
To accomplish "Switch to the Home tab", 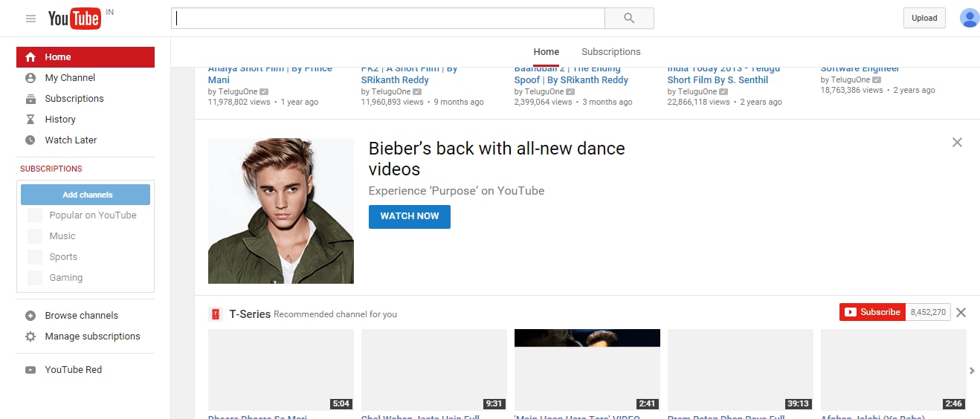I will 547,52.
